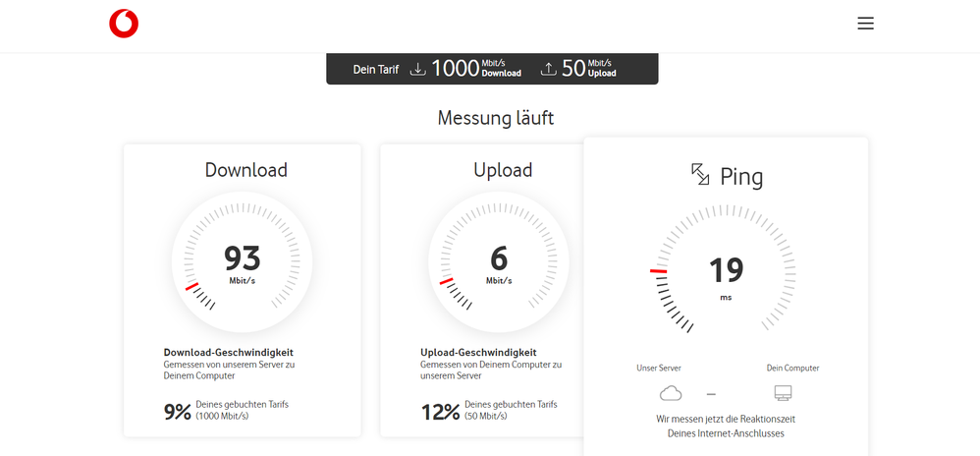Click the Vodafone logo
The height and width of the screenshot is (456, 980).
click(124, 25)
